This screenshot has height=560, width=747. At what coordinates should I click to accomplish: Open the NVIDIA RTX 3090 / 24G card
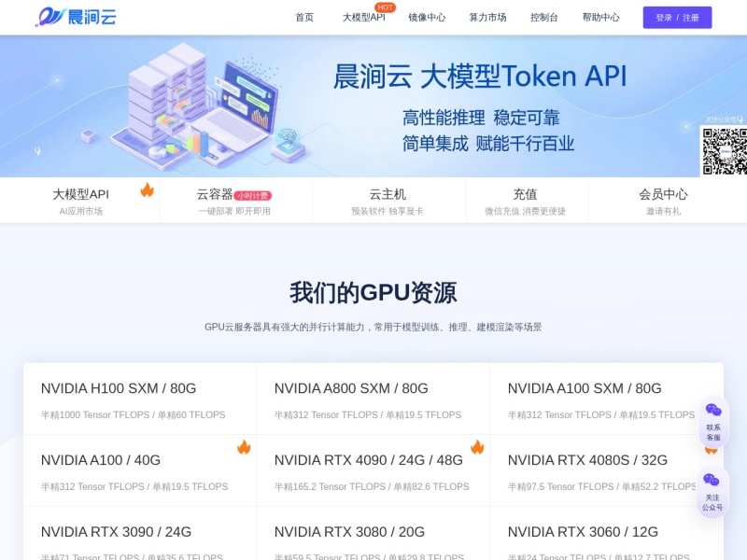[x=139, y=533]
